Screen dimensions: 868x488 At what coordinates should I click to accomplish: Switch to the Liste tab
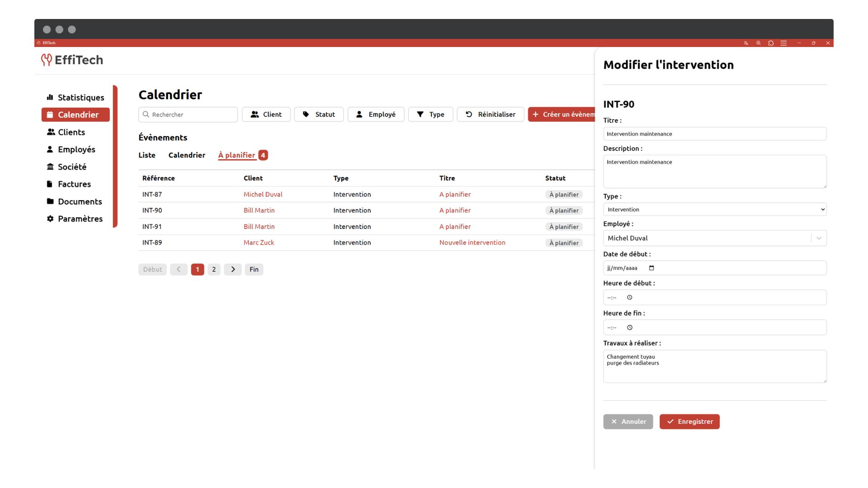coord(146,155)
